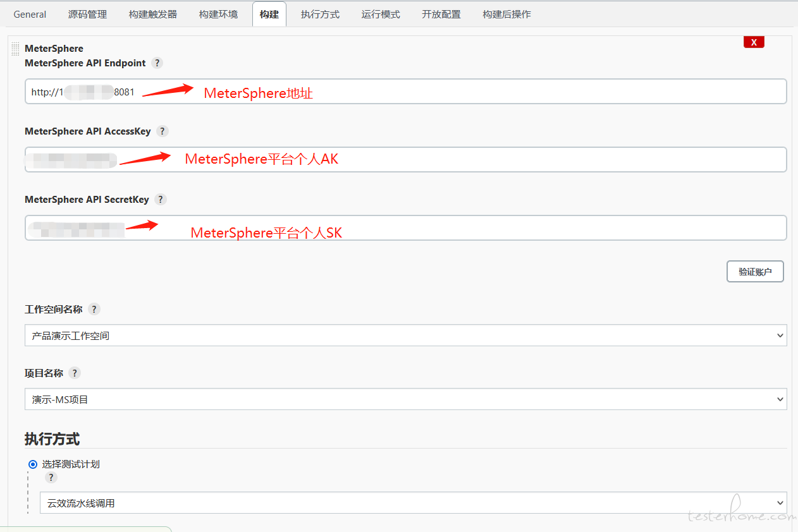This screenshot has width=798, height=532.
Task: Click the MeterSphere API Endpoint label
Action: point(85,63)
